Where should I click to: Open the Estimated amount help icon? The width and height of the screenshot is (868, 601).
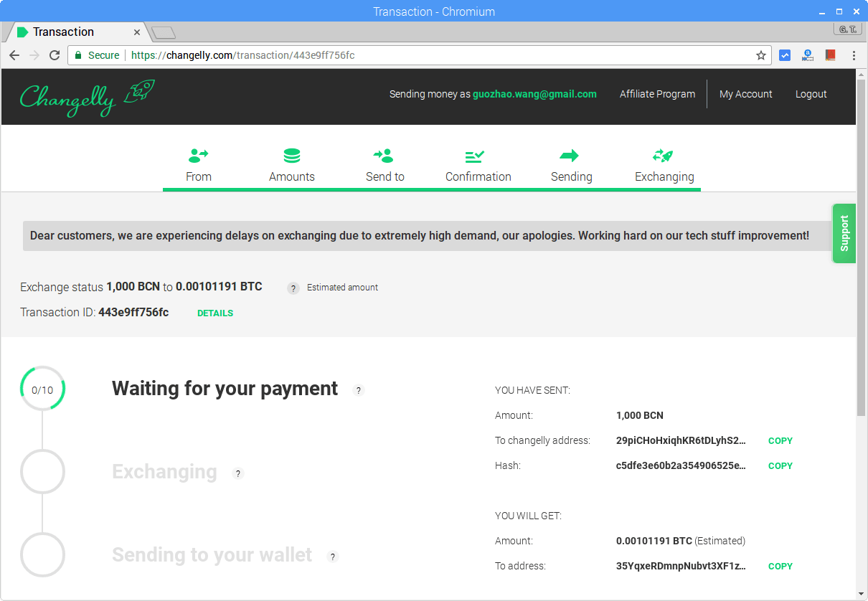[293, 288]
